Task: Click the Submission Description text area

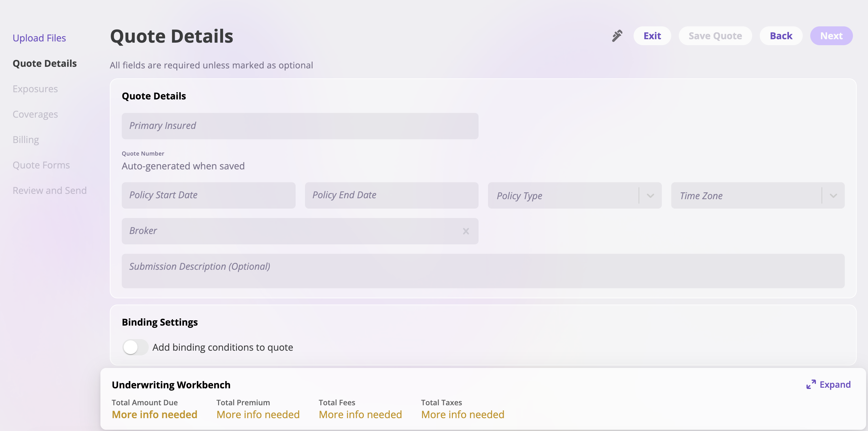Action: coord(483,271)
